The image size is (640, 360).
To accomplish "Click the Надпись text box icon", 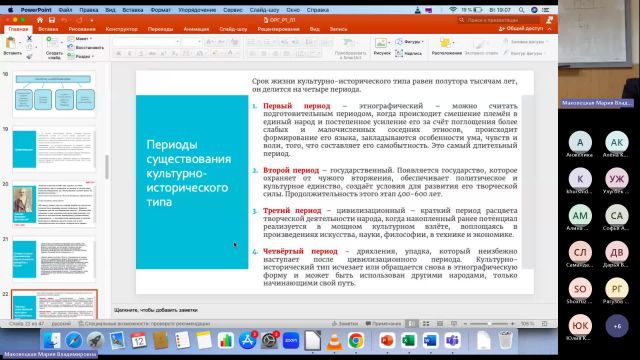I will click(399, 53).
